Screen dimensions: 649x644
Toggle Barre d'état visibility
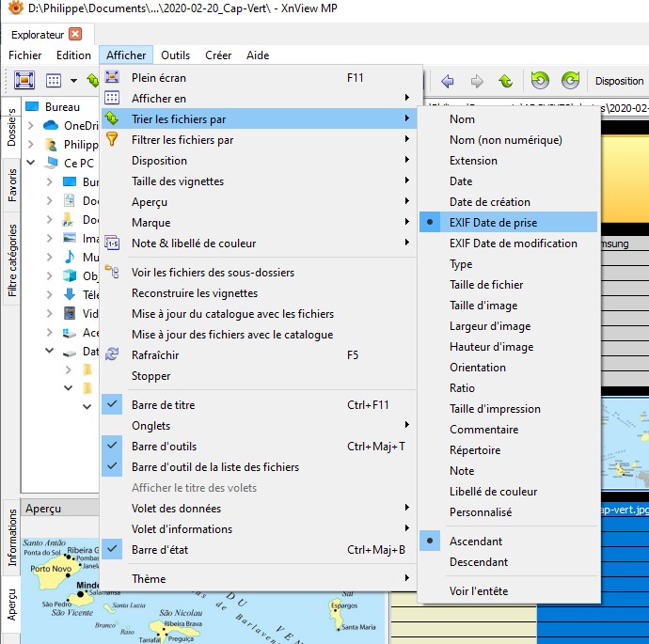pyautogui.click(x=113, y=550)
